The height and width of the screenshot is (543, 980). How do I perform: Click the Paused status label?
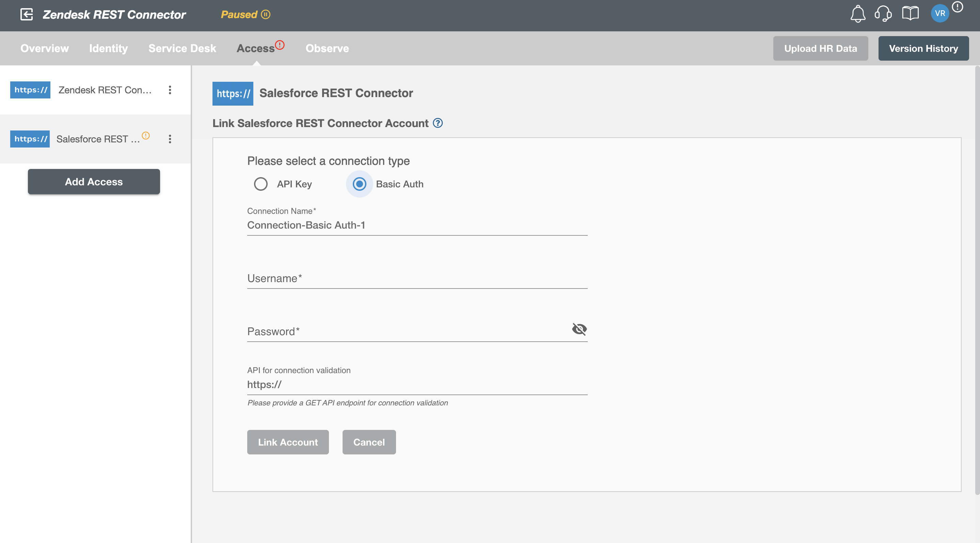(x=239, y=14)
